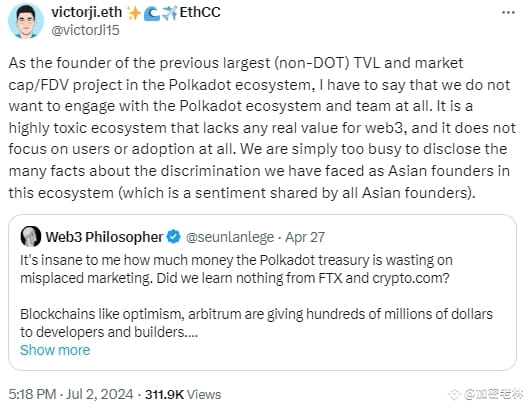
Task: Click the EthCC text in display name
Action: click(x=200, y=13)
